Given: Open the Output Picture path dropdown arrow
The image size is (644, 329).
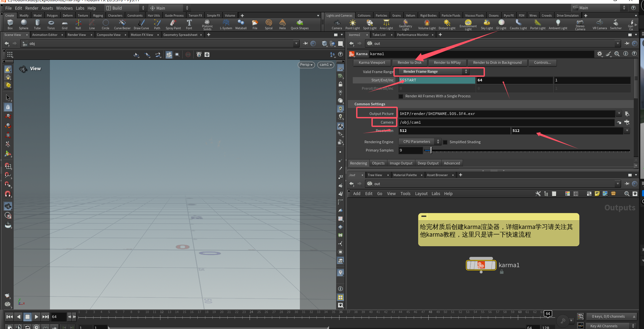Looking at the screenshot, I should tap(619, 113).
